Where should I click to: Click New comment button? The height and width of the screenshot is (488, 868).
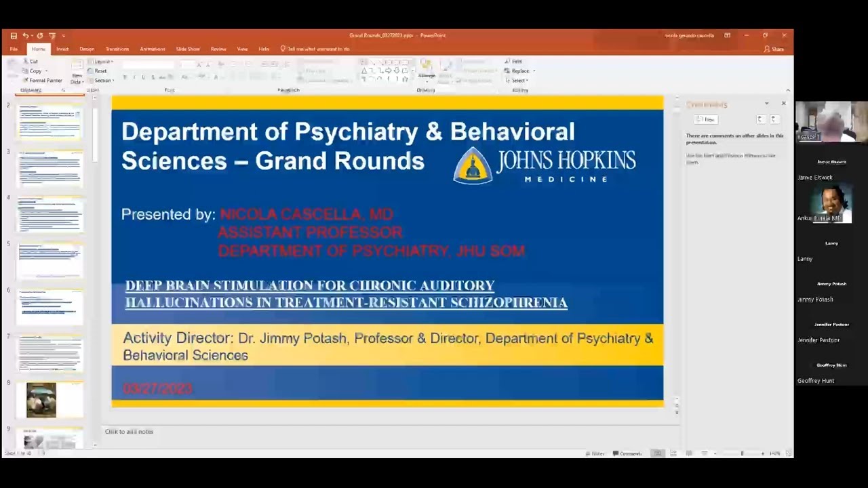click(705, 119)
